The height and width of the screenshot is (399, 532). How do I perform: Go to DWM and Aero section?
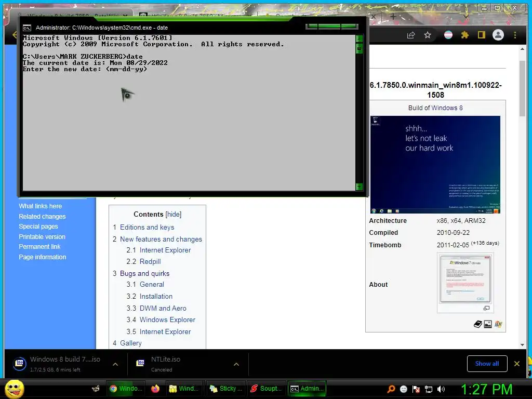(x=163, y=308)
